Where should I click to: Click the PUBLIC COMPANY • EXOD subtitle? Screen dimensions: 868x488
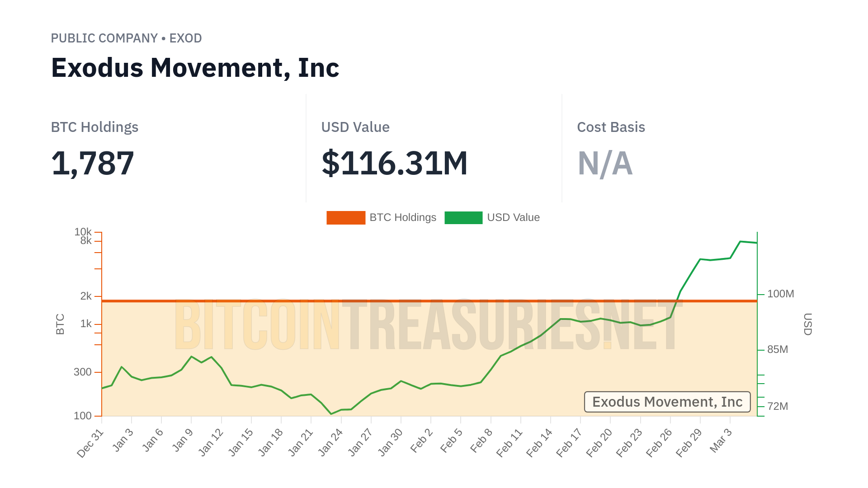126,38
